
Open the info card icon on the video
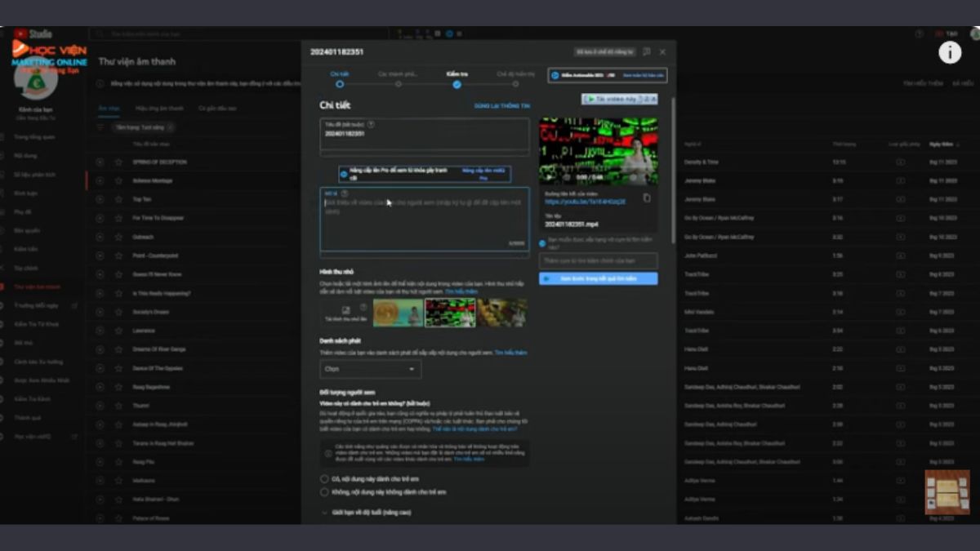[950, 52]
